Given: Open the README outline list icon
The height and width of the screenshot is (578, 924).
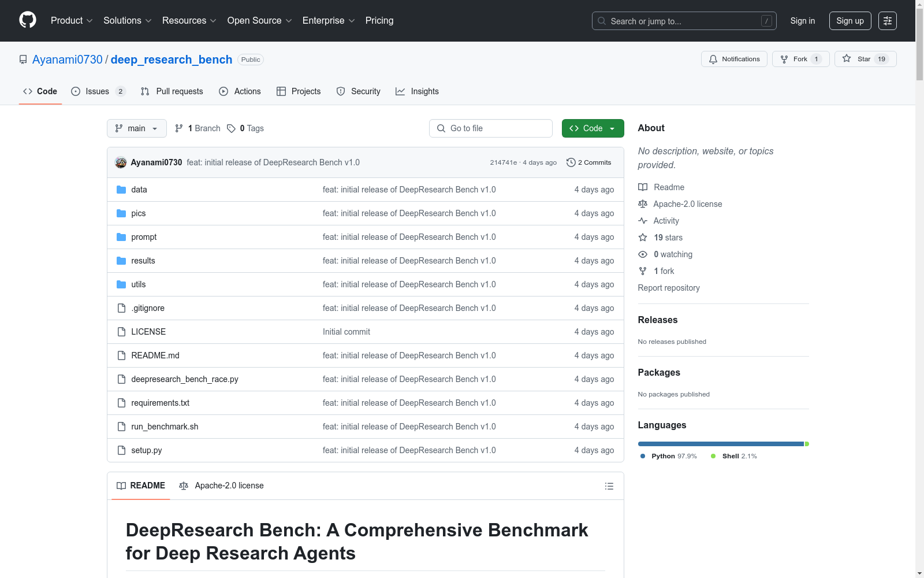Looking at the screenshot, I should pos(609,486).
